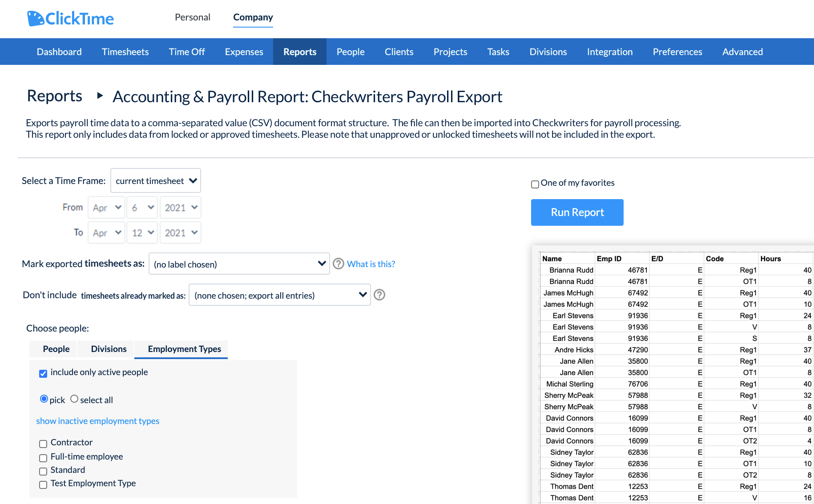Expand the Mark exported timesheets as dropdown
The image size is (814, 504).
(x=239, y=264)
